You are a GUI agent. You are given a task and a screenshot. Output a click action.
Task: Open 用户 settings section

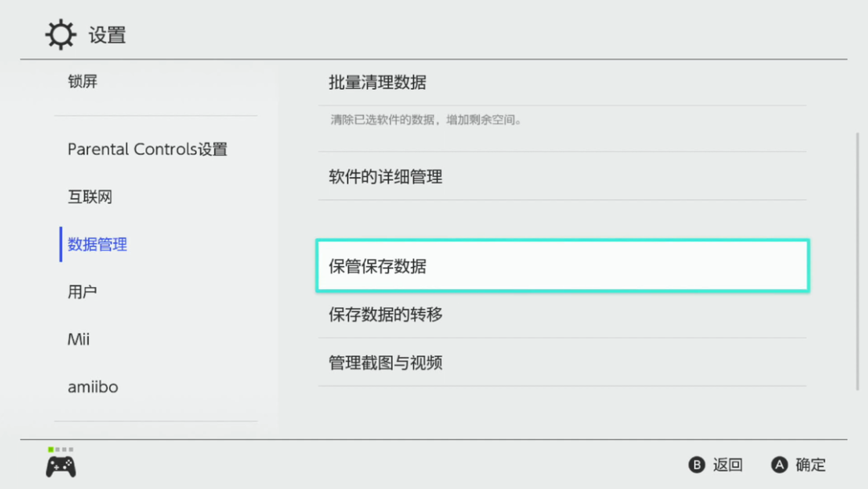click(83, 292)
